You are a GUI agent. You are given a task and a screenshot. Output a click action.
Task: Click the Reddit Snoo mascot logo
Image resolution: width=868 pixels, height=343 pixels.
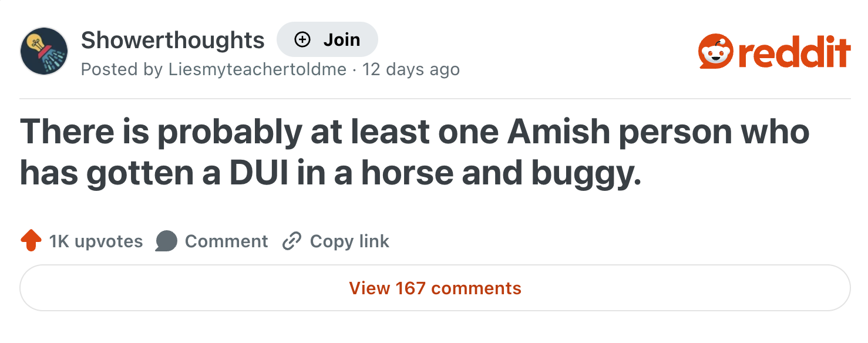(716, 52)
